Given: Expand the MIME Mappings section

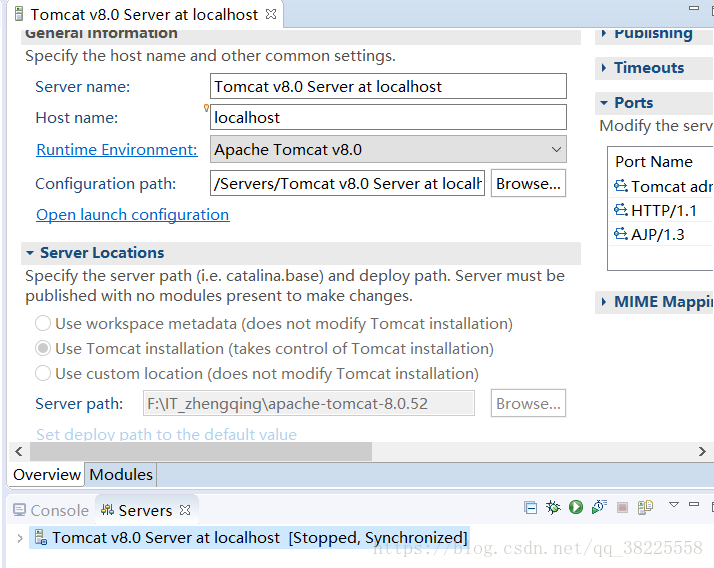Looking at the screenshot, I should point(604,302).
